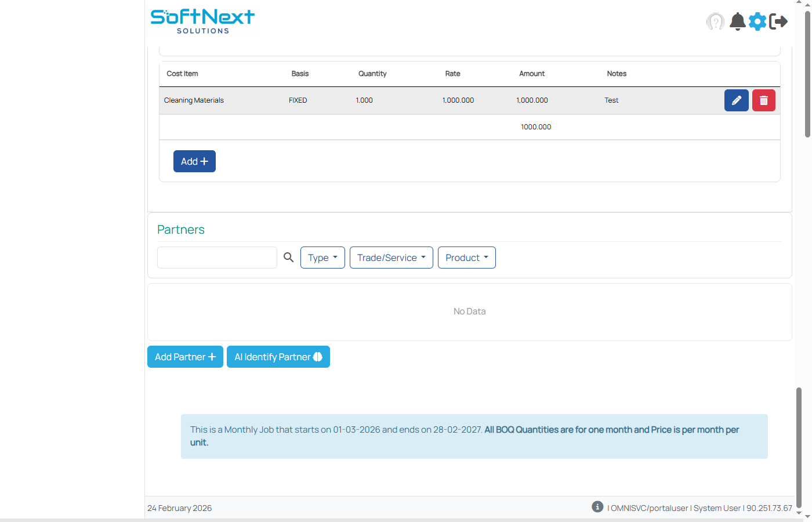812x522 pixels.
Task: Click Add Partner
Action: (x=185, y=357)
